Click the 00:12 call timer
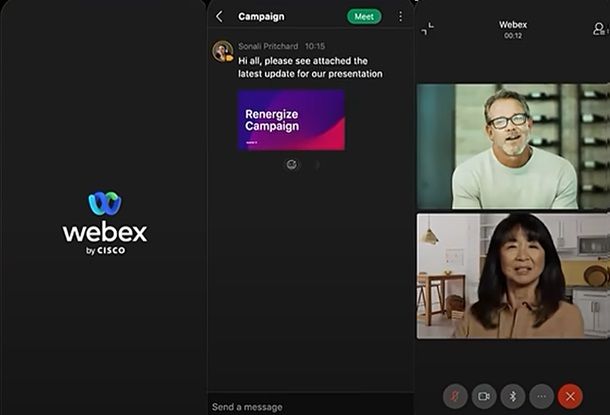610x415 pixels. coord(513,36)
